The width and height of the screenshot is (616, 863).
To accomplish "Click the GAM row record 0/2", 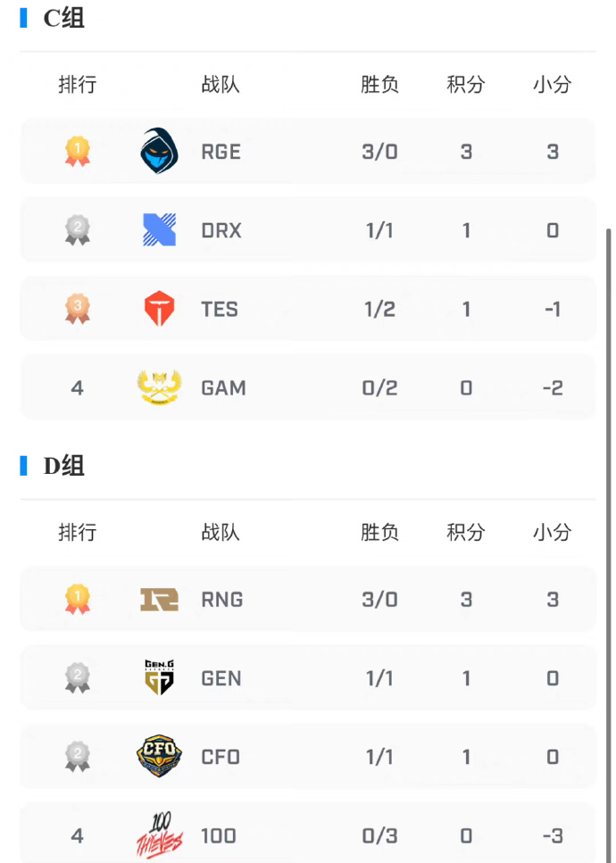I will [379, 388].
